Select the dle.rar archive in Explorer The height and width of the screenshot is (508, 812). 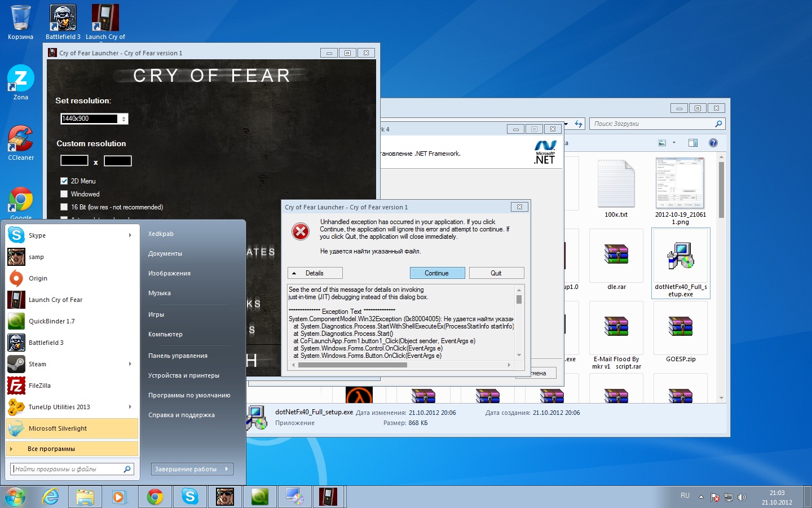pos(616,260)
